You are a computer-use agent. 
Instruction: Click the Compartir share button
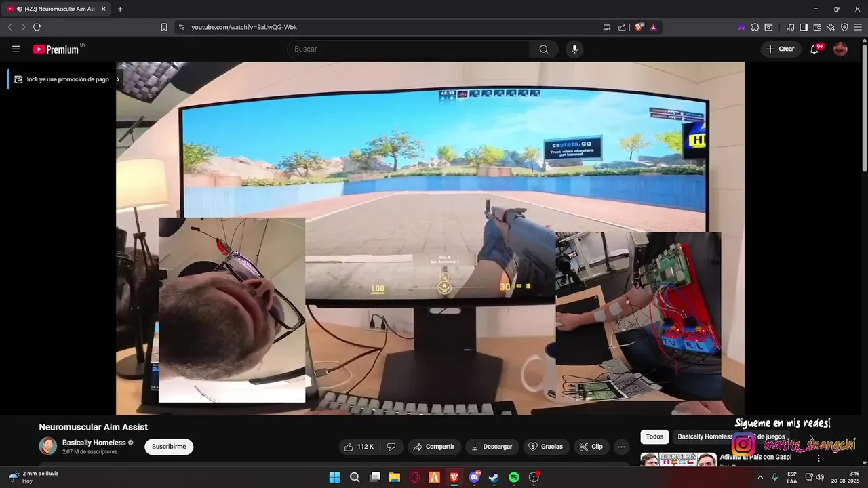[x=434, y=447]
